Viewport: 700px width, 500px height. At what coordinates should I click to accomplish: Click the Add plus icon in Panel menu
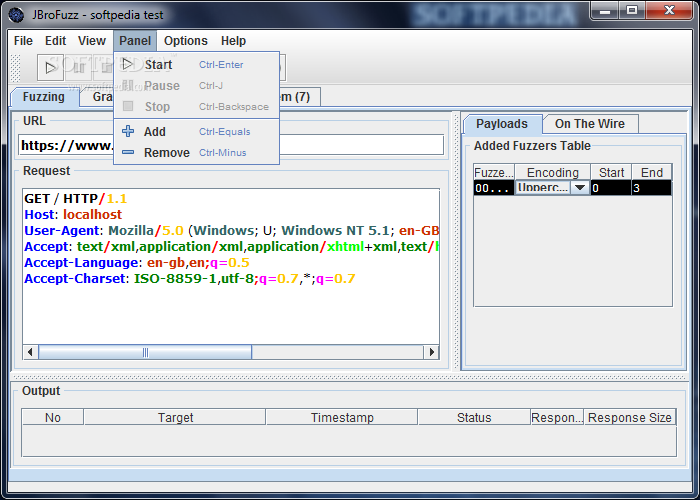coord(128,131)
